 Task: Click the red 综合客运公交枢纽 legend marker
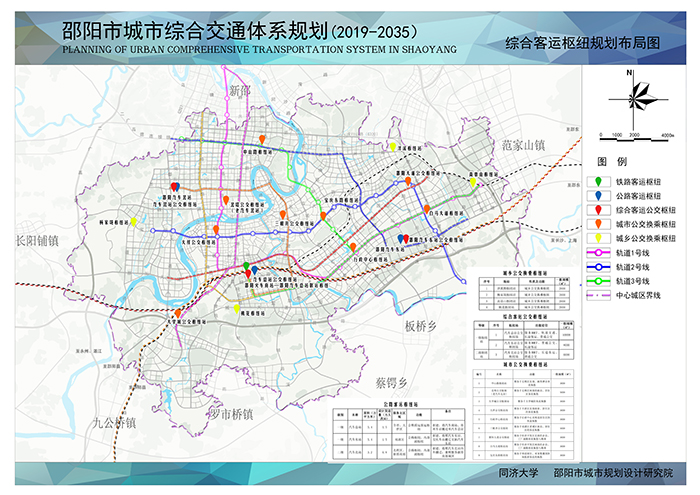click(x=598, y=212)
